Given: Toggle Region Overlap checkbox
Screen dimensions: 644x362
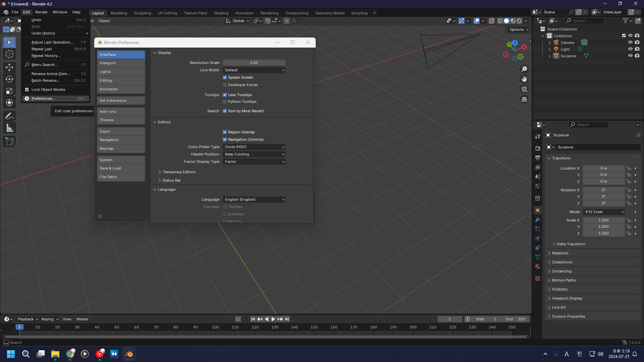Looking at the screenshot, I should point(225,132).
